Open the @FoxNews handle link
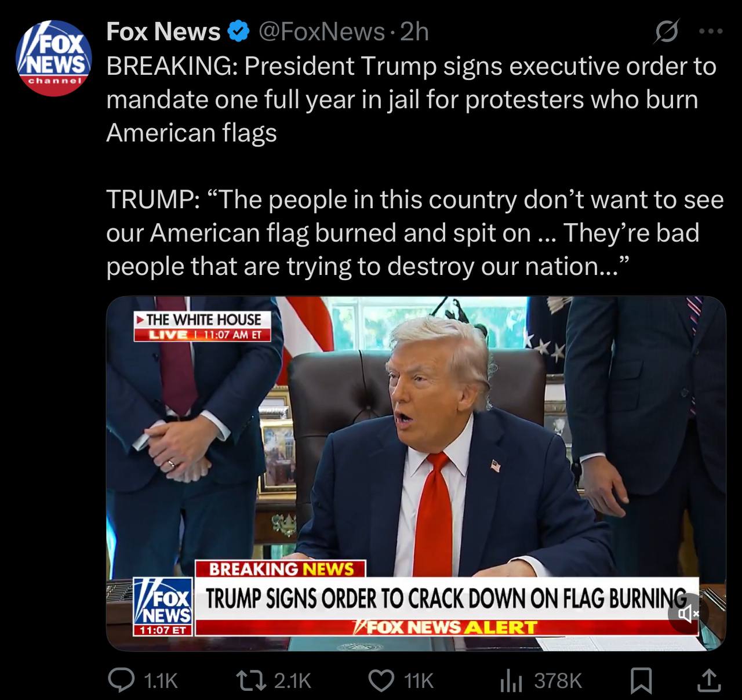Viewport: 742px width, 700px height. coord(321,32)
